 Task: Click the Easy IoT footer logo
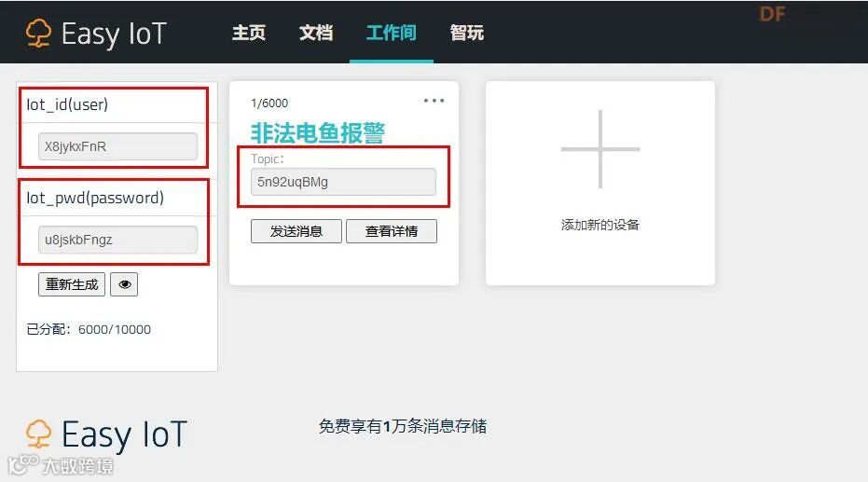pos(106,434)
